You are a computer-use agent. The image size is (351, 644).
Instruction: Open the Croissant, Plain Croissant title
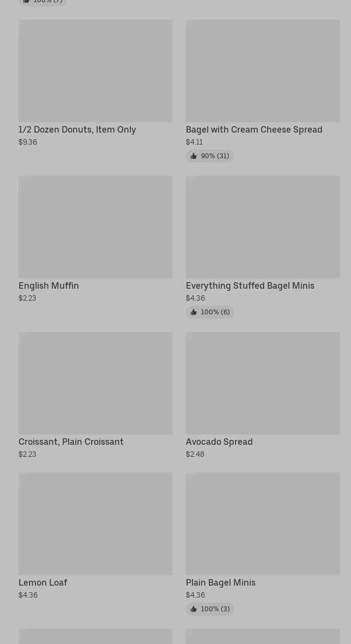click(x=71, y=442)
